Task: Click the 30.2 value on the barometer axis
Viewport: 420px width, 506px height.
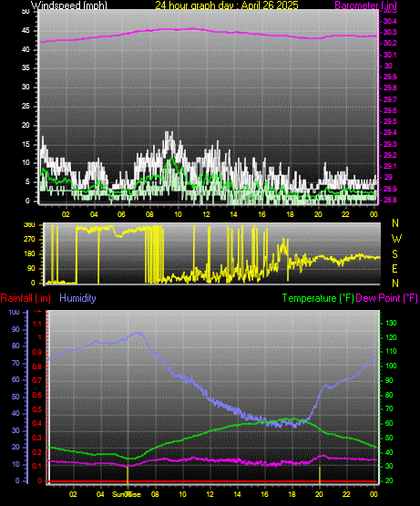Action: [390, 43]
